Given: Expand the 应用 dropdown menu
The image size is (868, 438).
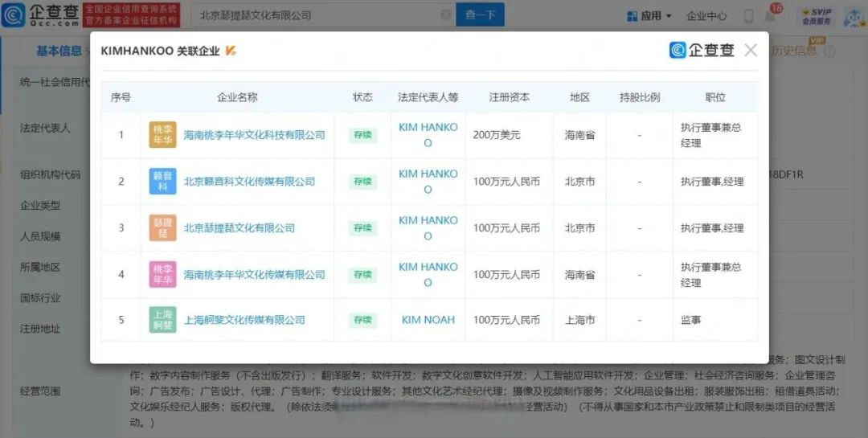Looking at the screenshot, I should tap(649, 16).
